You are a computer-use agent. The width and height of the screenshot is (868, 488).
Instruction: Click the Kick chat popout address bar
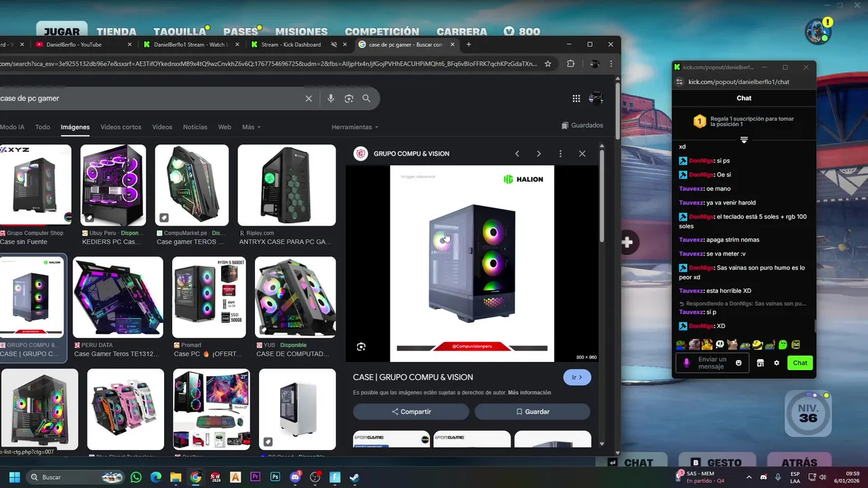(739, 82)
